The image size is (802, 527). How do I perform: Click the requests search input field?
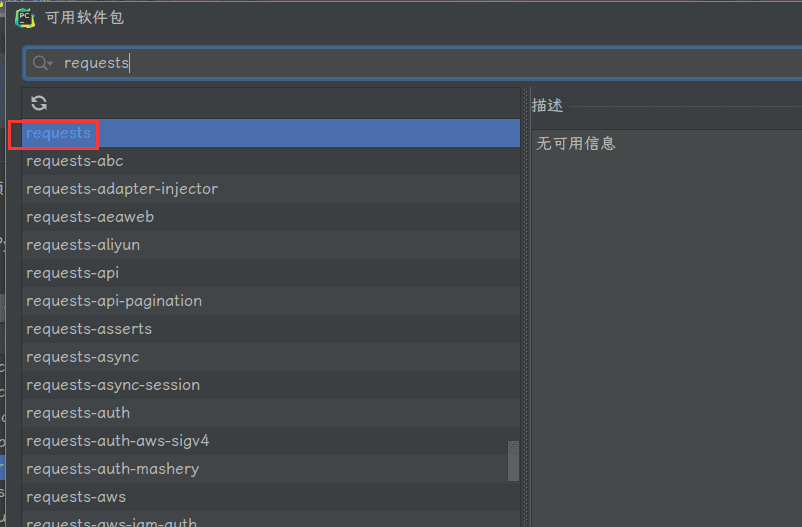pyautogui.click(x=400, y=63)
